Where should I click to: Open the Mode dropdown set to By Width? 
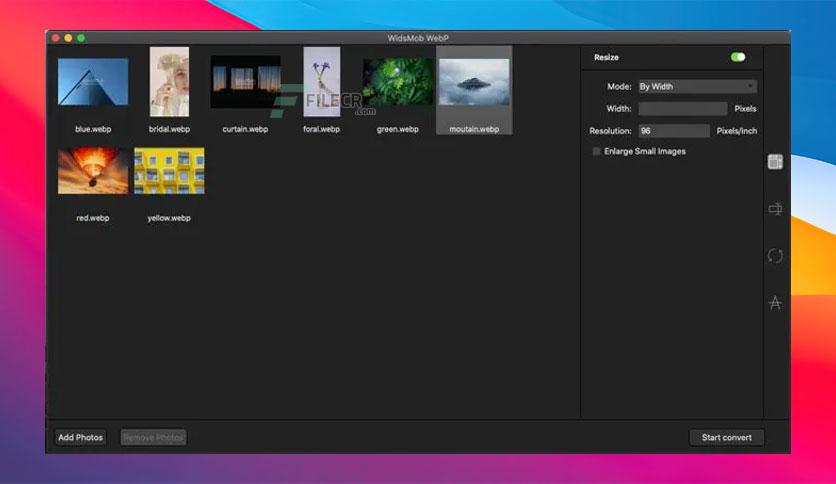697,86
